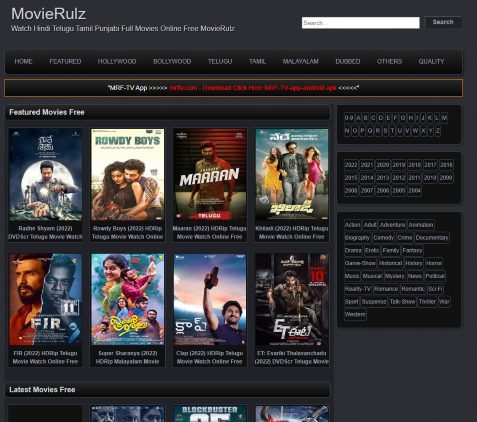
Task: Filter movies by year 2020
Action: (x=383, y=165)
